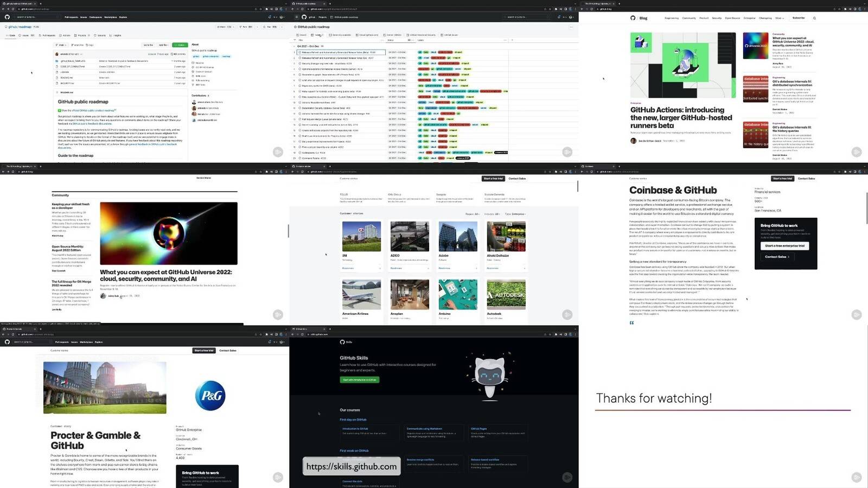Click bookmark star in roadmap repo browser bar
Viewport: 868px width, 488px height.
[260, 9]
